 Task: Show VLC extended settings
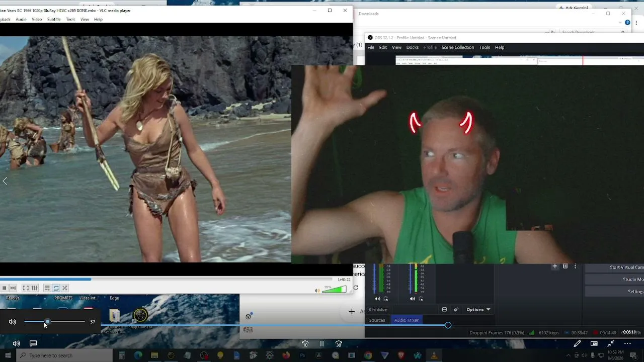click(x=34, y=288)
